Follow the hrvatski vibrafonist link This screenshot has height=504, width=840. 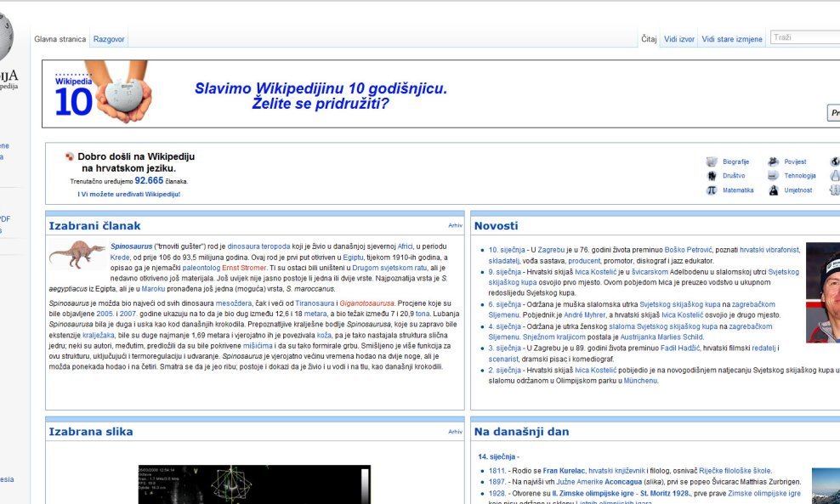click(769, 250)
